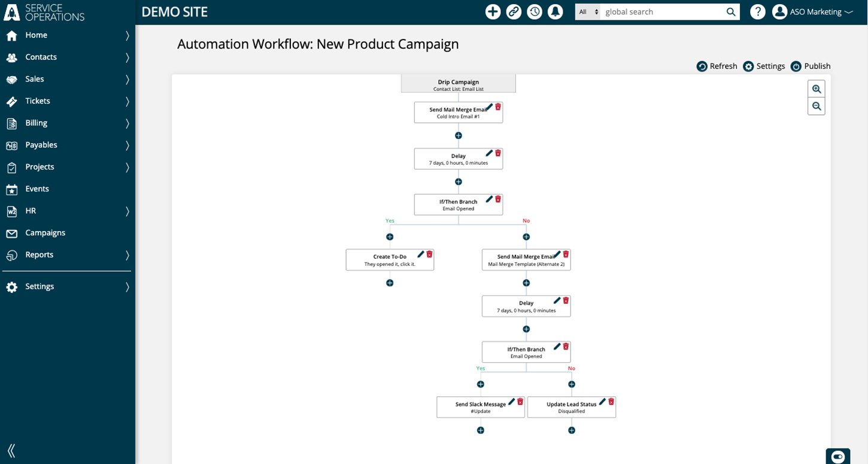Focus the global search field
The width and height of the screenshot is (868, 464).
click(662, 12)
